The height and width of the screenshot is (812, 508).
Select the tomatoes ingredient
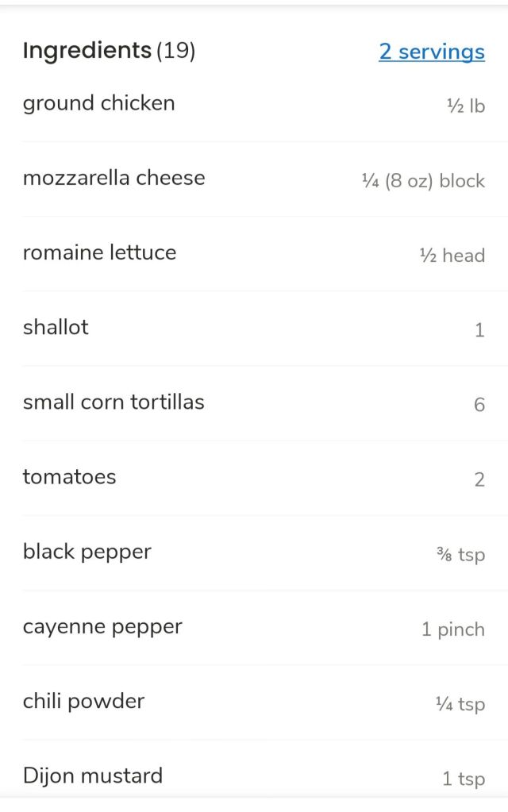point(70,477)
